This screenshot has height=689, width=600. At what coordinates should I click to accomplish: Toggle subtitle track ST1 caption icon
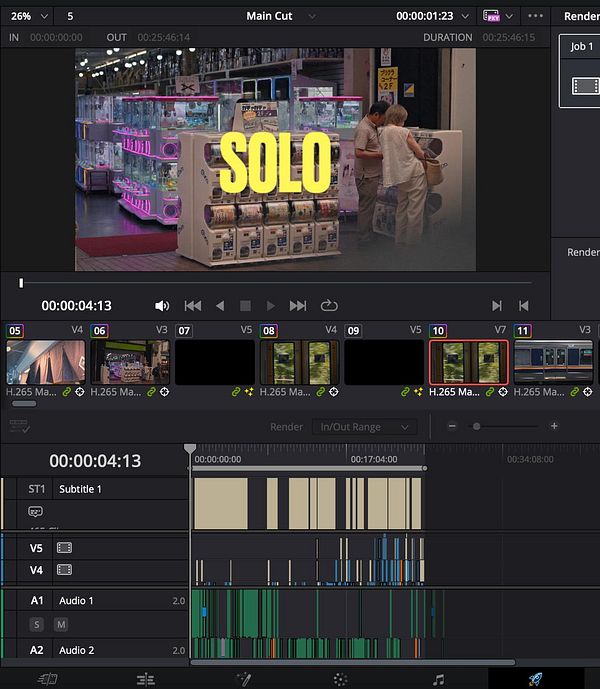pyautogui.click(x=35, y=511)
